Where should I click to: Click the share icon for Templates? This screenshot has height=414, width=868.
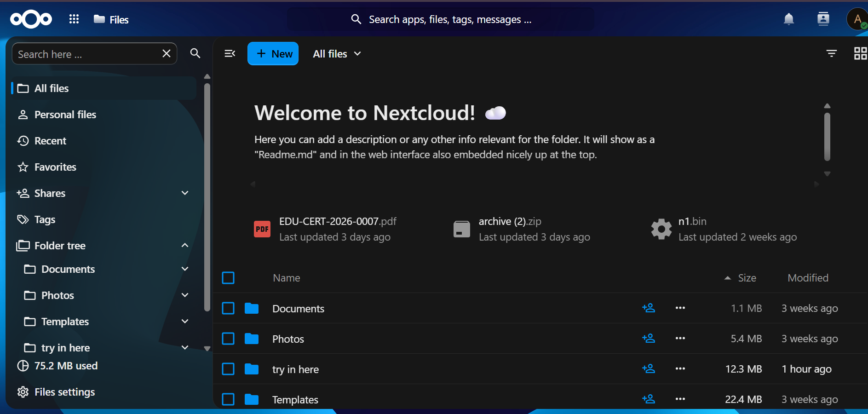click(x=649, y=399)
